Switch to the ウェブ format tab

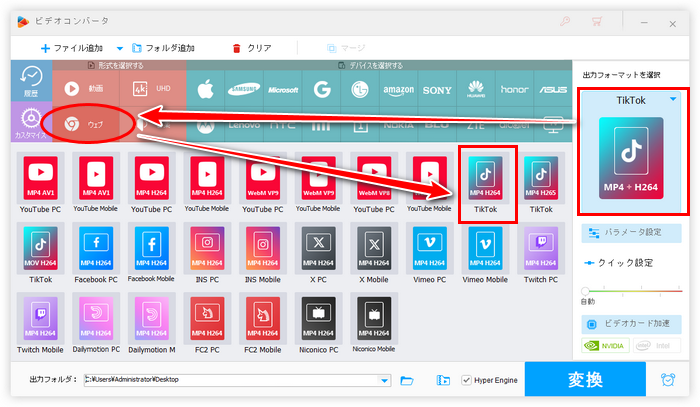click(86, 124)
